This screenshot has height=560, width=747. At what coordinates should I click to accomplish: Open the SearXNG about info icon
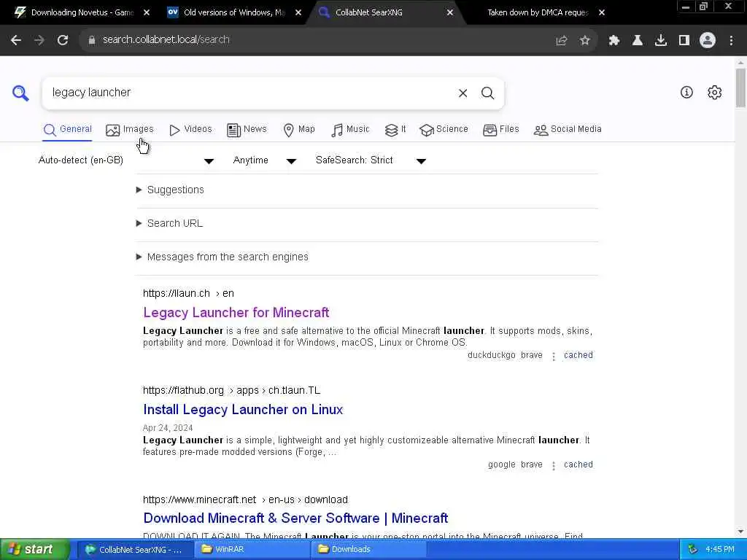coord(686,93)
